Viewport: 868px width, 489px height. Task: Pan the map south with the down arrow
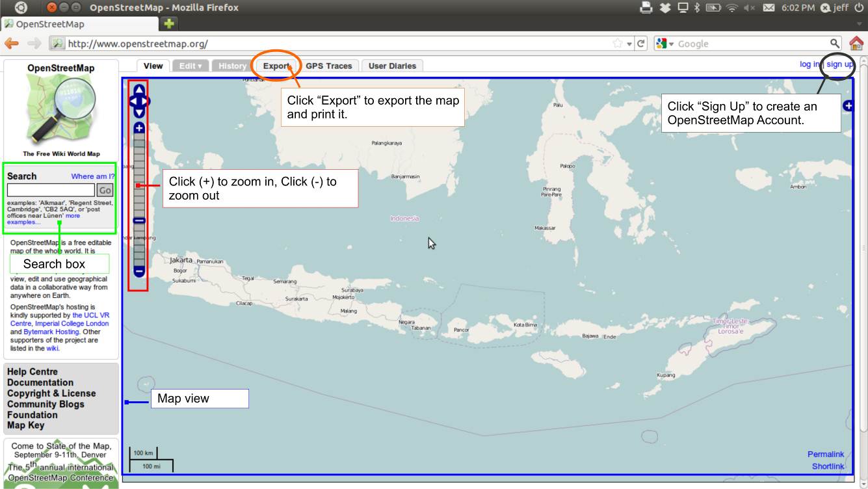(x=139, y=112)
